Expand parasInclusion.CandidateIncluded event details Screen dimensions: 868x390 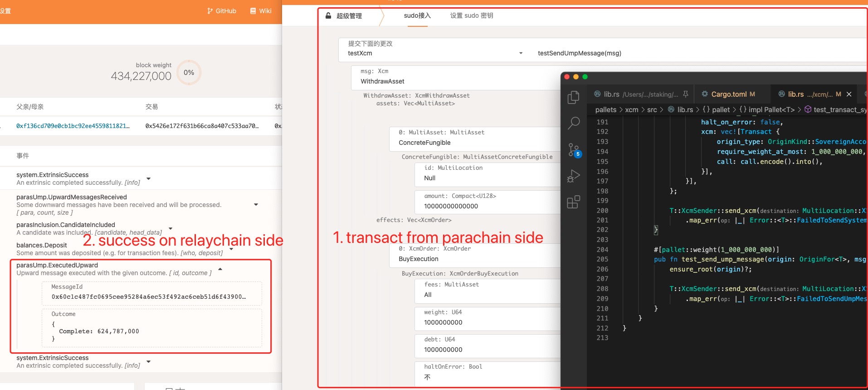tap(171, 228)
